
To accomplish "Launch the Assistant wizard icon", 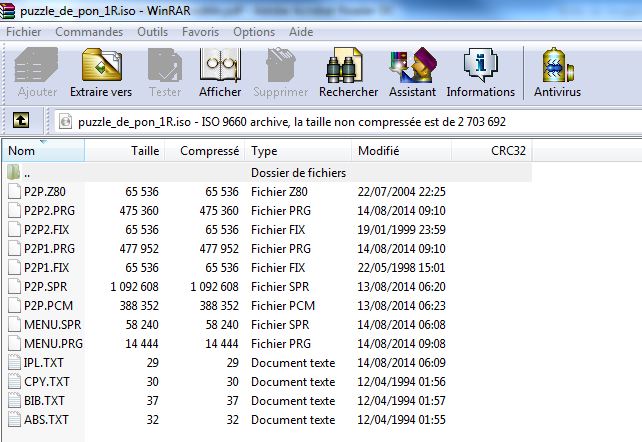I will click(x=412, y=65).
